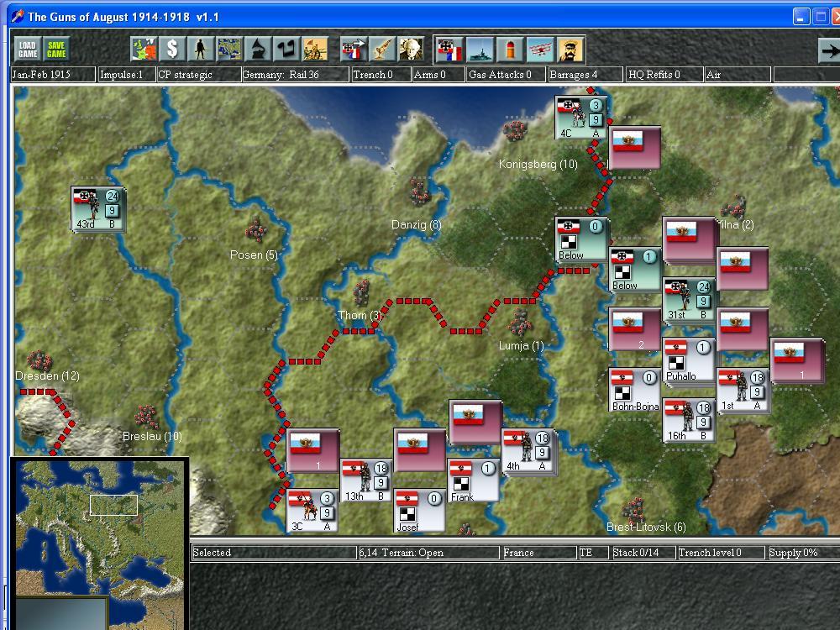Minimize the Guns of August window
This screenshot has width=840, height=630.
pyautogui.click(x=801, y=17)
